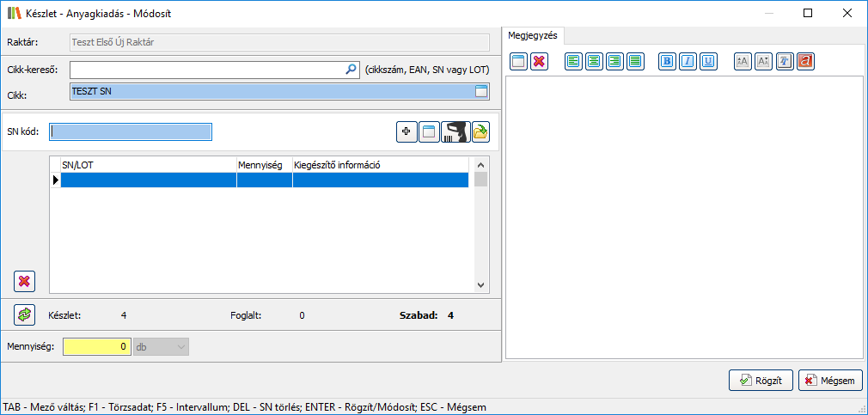Click the folder import icon in SN row

coord(480,132)
